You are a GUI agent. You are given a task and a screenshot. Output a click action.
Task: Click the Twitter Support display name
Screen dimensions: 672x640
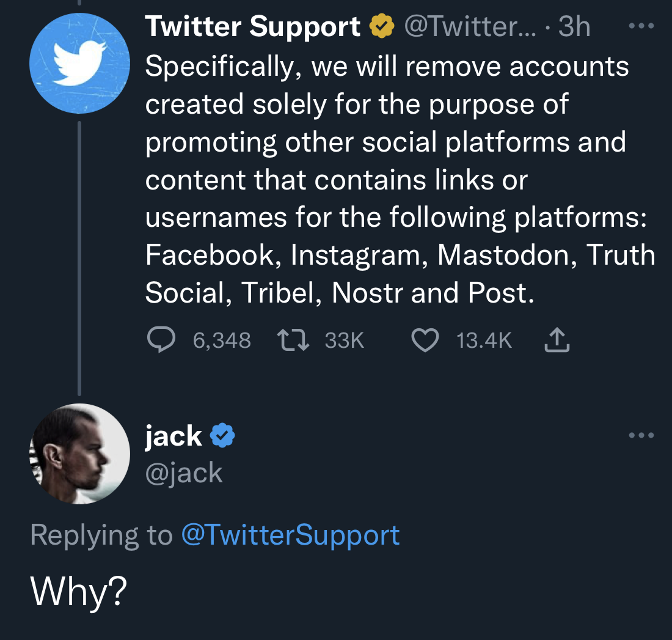[x=253, y=26]
